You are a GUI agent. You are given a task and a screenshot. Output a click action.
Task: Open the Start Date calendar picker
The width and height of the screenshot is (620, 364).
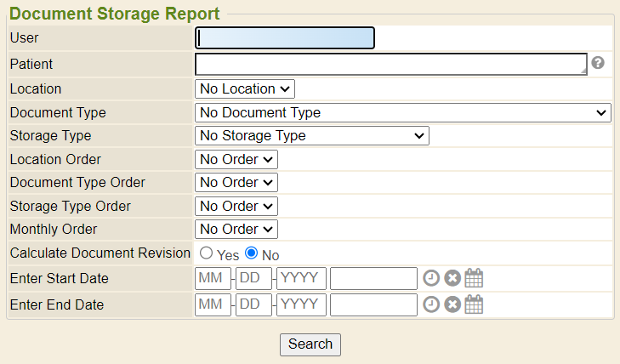(474, 279)
